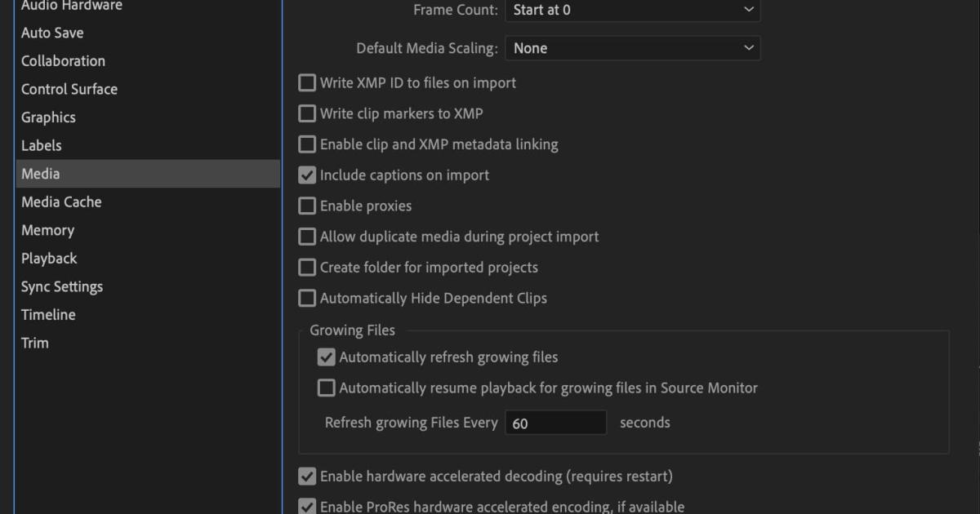Expand the Default Media Scaling dropdown

pos(633,48)
